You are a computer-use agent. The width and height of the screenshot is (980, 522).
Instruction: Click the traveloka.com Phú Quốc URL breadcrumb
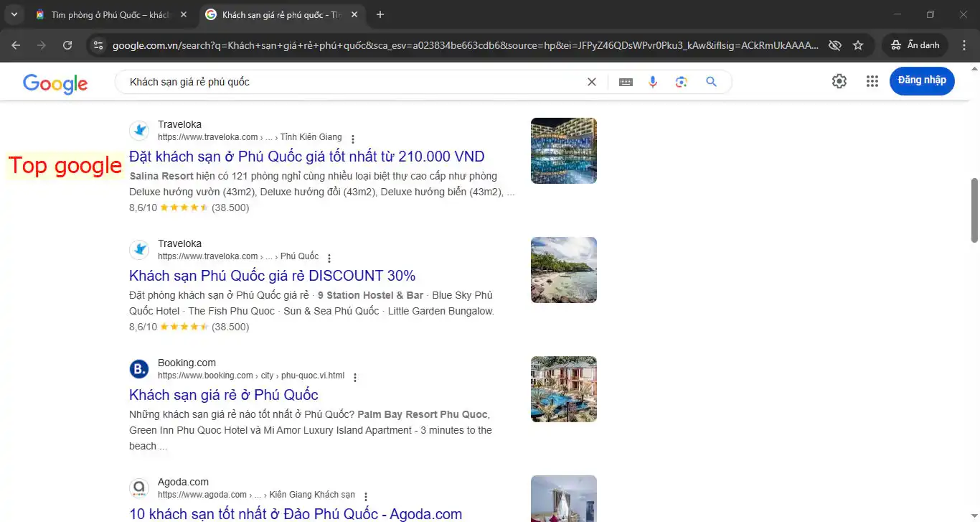pyautogui.click(x=238, y=256)
